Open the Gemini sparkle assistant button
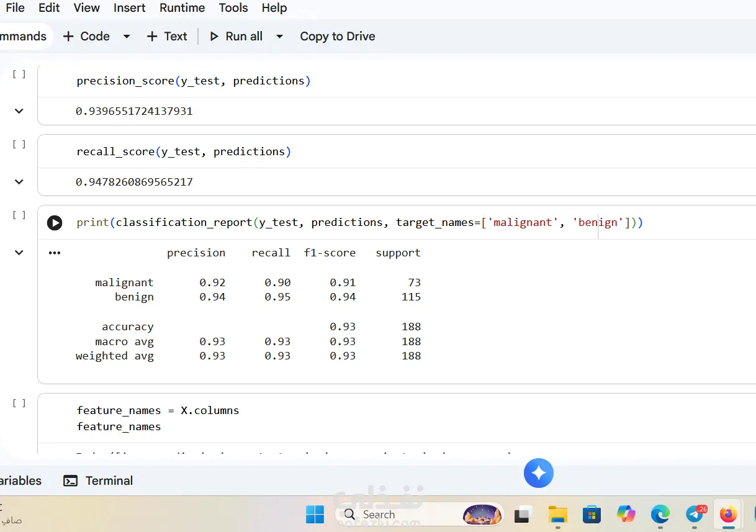Screen dimensions: 756x532 [x=538, y=474]
